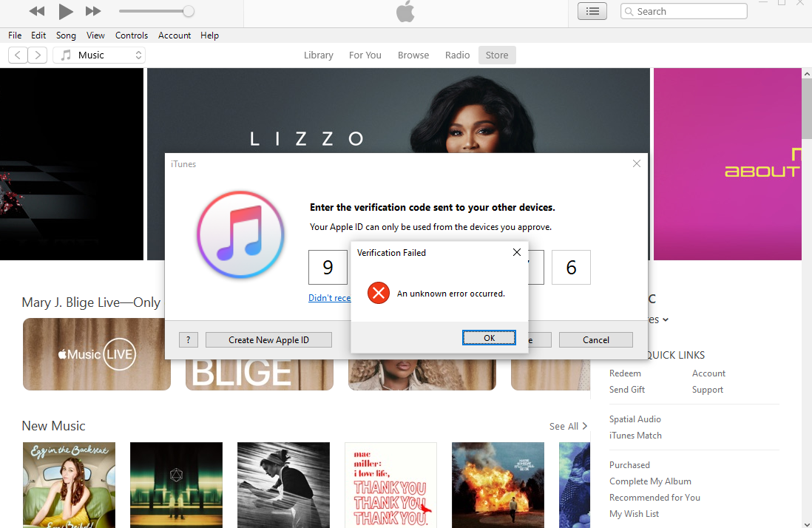Go back with the left arrow button
Screen dimensions: 812x528
[x=18, y=55]
